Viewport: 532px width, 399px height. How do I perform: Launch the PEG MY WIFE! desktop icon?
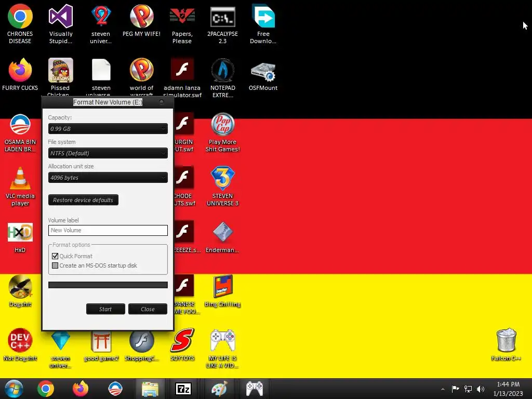[x=141, y=20]
